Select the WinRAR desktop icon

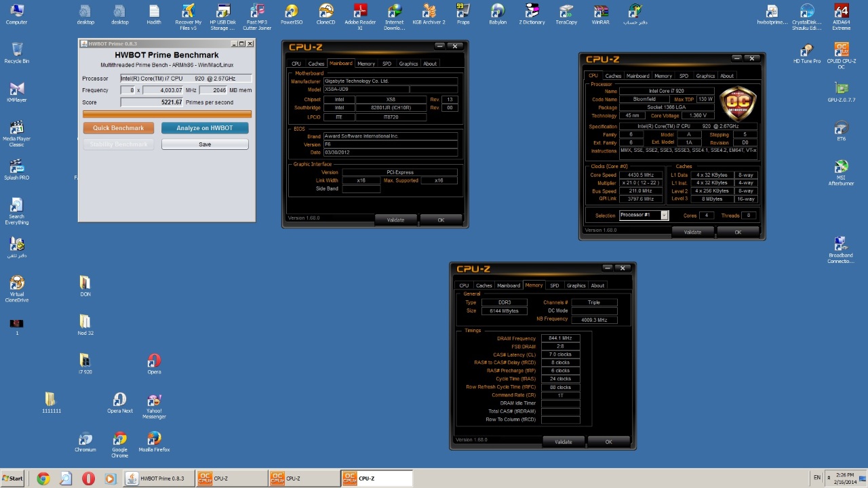pyautogui.click(x=601, y=14)
